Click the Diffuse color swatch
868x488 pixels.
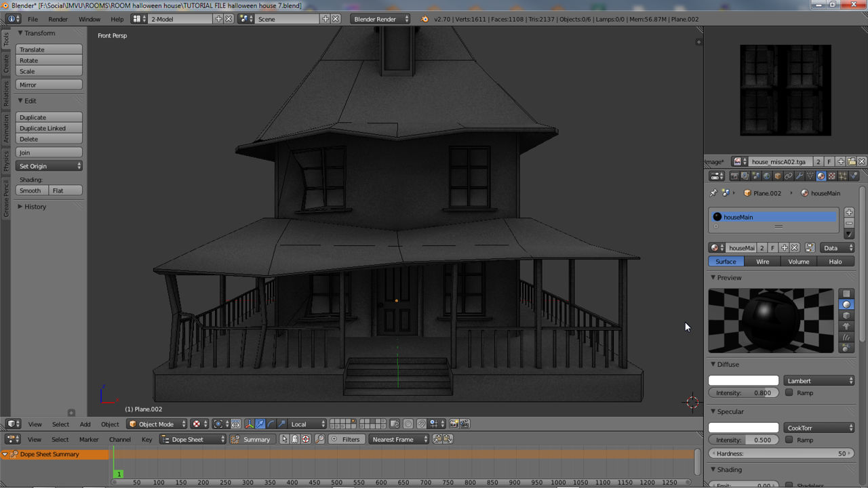click(x=743, y=381)
